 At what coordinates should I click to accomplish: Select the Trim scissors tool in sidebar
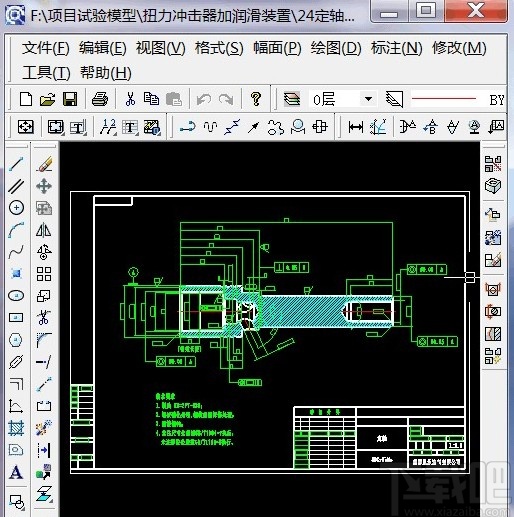pos(44,317)
